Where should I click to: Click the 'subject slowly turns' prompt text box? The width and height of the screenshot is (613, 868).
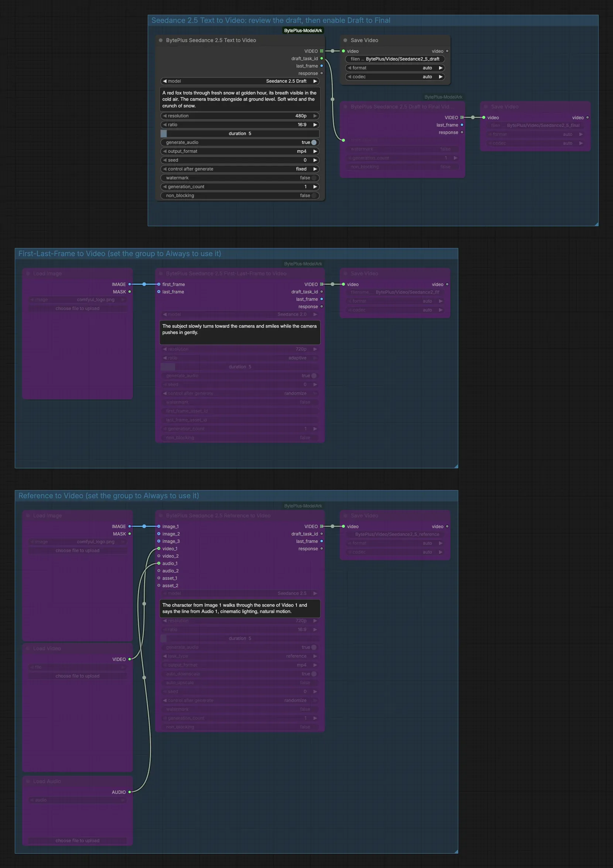pyautogui.click(x=240, y=332)
